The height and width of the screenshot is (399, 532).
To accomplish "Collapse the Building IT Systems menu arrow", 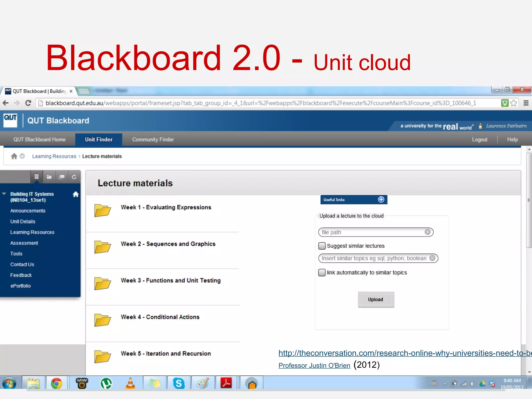I will point(4,194).
